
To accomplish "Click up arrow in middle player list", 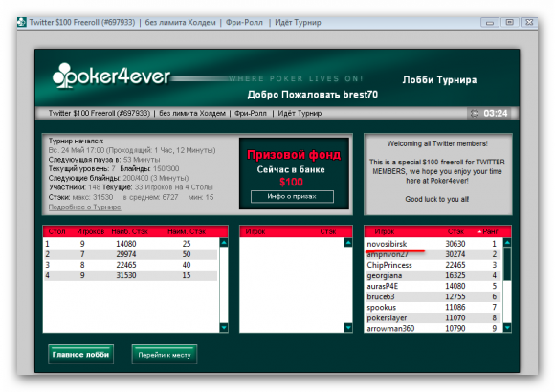I will tap(348, 243).
